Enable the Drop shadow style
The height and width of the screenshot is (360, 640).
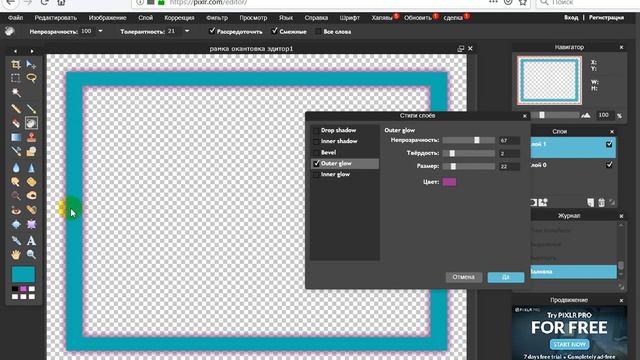[x=316, y=130]
